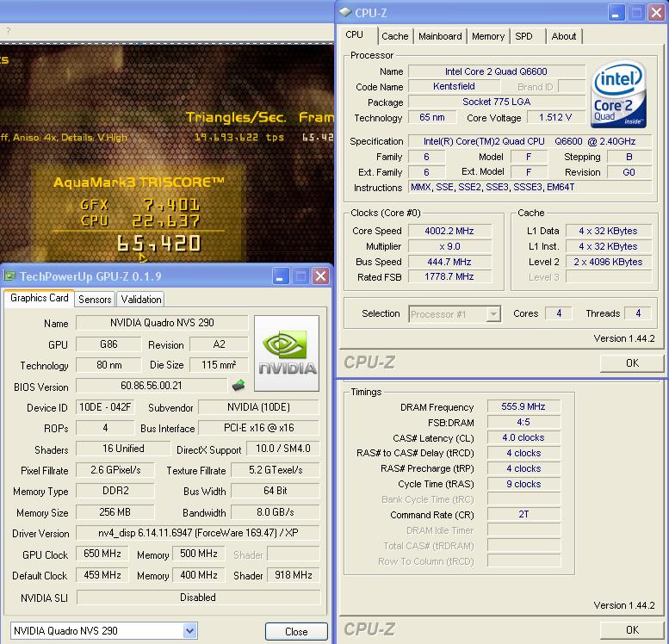This screenshot has height=644, width=669.
Task: Click the DRAM Frequency value 555.9 MHz
Action: pyautogui.click(x=523, y=406)
